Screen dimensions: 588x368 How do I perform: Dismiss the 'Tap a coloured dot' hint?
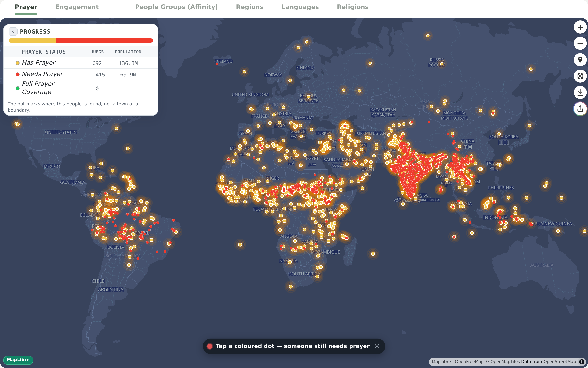click(x=377, y=346)
